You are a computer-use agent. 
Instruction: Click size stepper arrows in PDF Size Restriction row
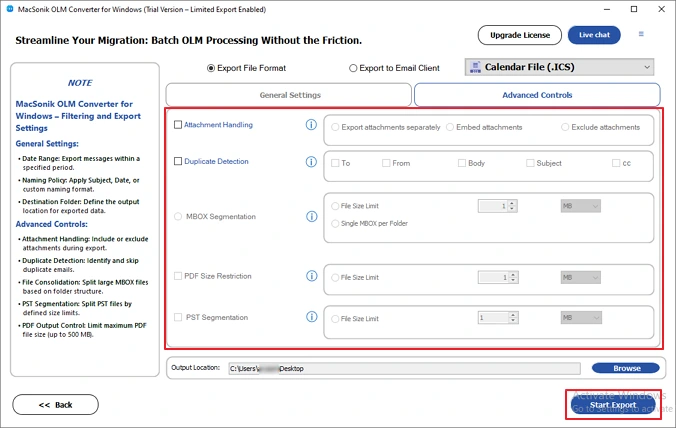coord(513,278)
